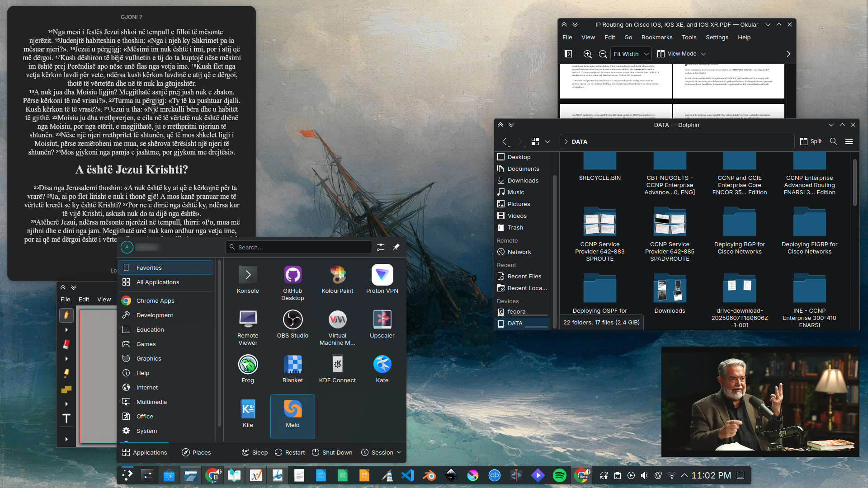The width and height of the screenshot is (868, 488).
Task: Launch KolourPaint from the launcher
Action: (x=337, y=280)
